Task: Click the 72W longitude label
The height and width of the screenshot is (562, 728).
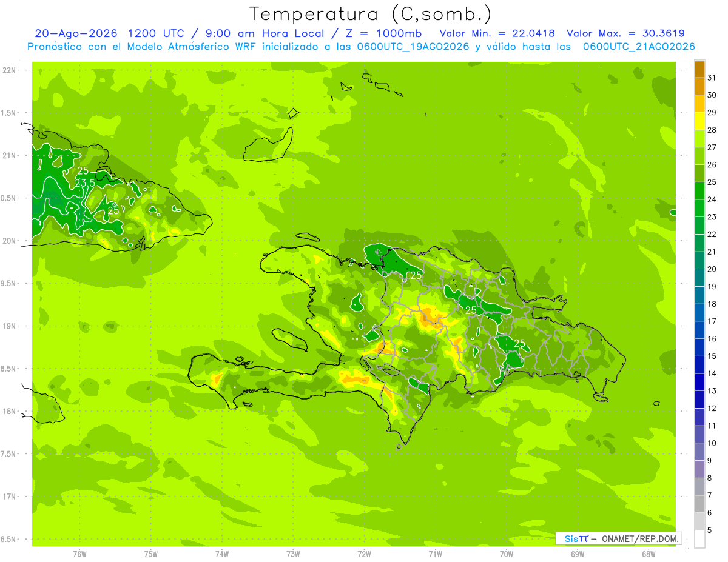Action: (364, 554)
